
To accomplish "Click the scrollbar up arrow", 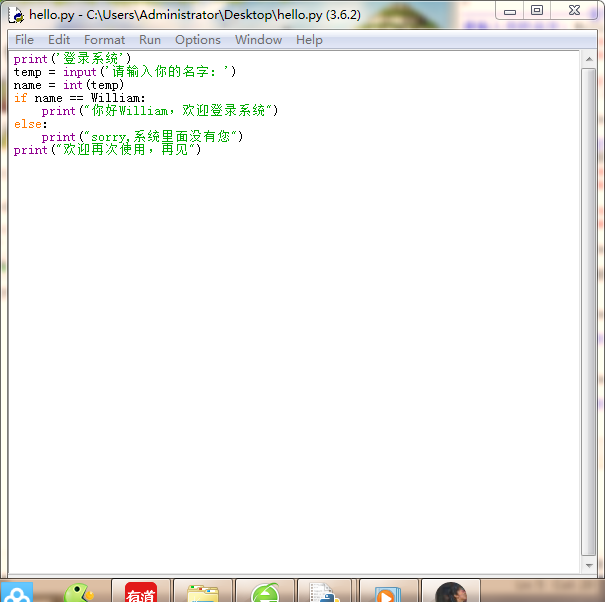I will click(589, 59).
